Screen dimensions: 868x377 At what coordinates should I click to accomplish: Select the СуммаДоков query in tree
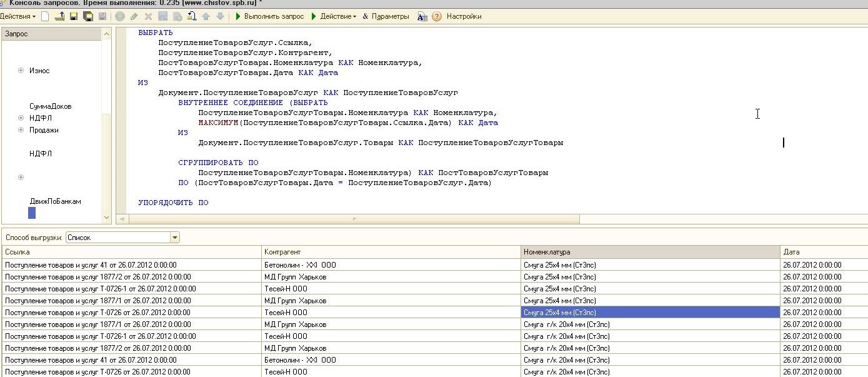(x=51, y=106)
